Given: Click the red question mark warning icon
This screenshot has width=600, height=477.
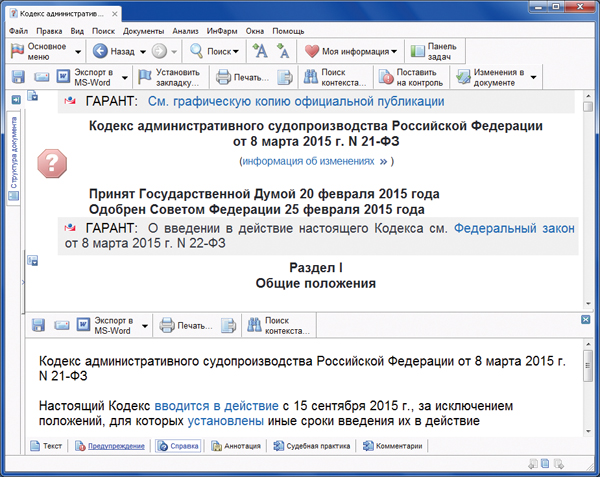Looking at the screenshot, I should [x=52, y=164].
